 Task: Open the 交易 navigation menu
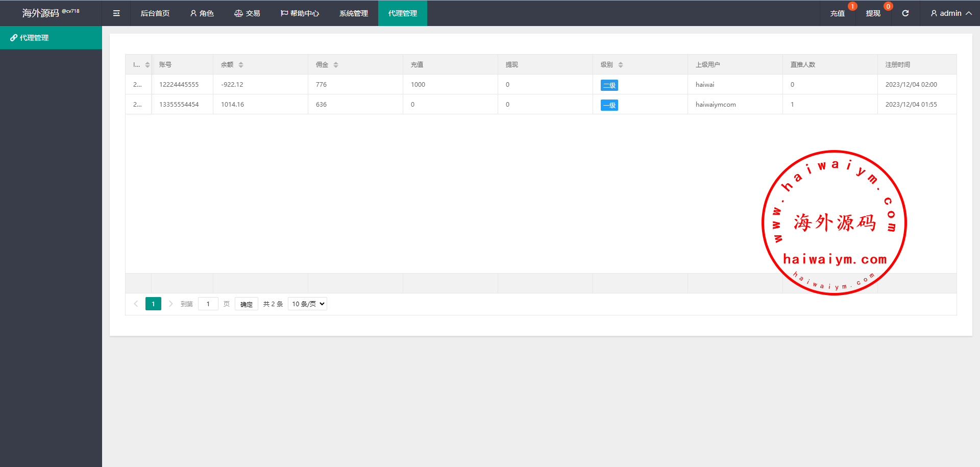(x=247, y=13)
